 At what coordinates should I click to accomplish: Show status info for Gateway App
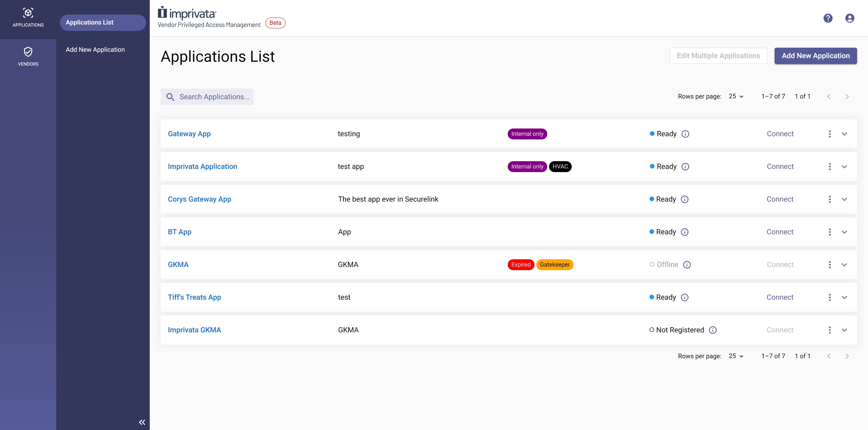point(685,134)
